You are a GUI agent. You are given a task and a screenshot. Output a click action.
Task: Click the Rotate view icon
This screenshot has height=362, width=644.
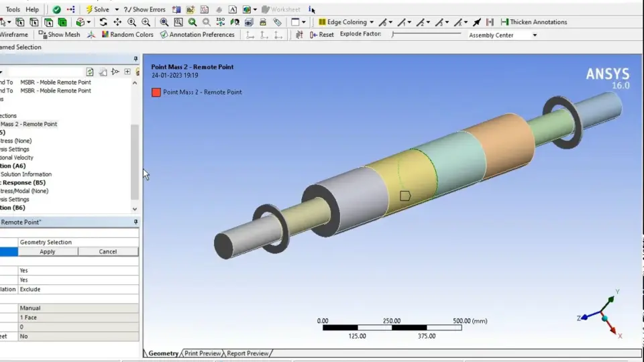(103, 22)
